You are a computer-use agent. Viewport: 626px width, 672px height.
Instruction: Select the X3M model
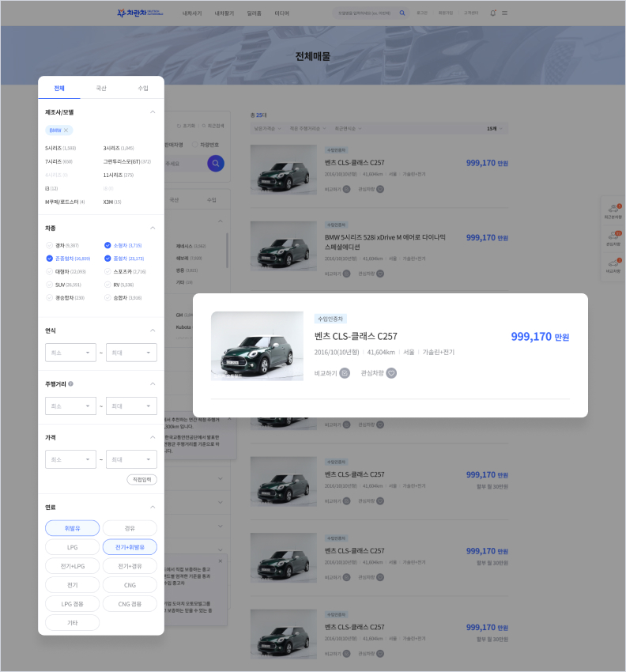click(x=112, y=202)
